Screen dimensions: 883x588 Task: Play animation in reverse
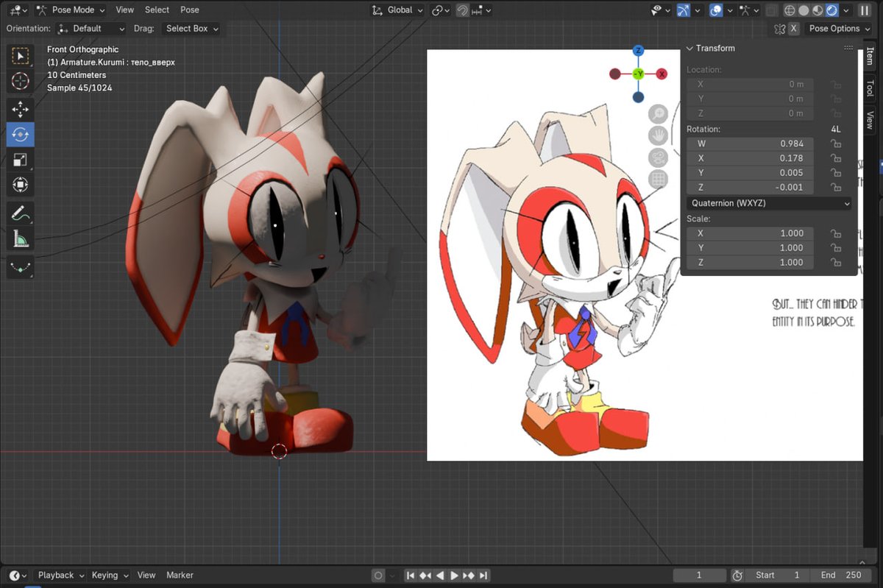(x=440, y=575)
